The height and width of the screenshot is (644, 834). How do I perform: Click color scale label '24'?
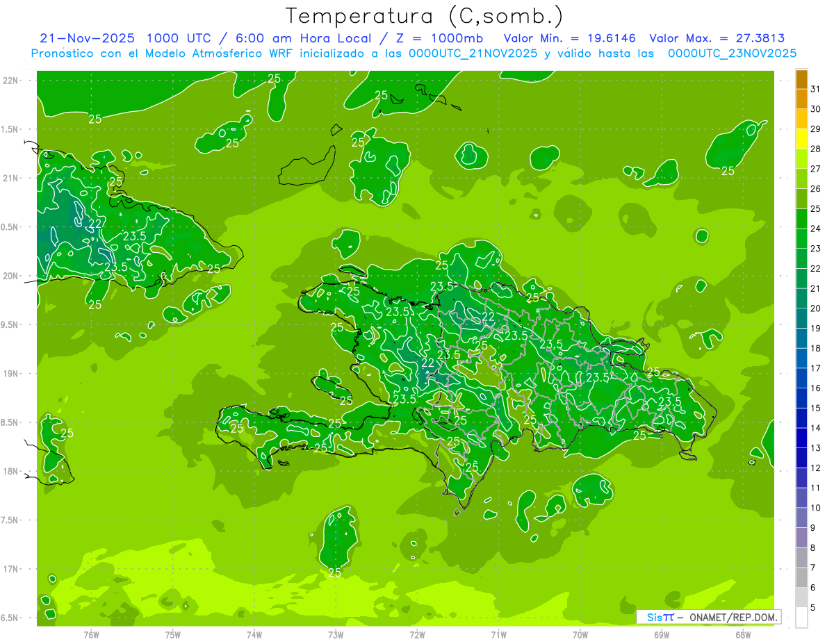[x=816, y=229]
